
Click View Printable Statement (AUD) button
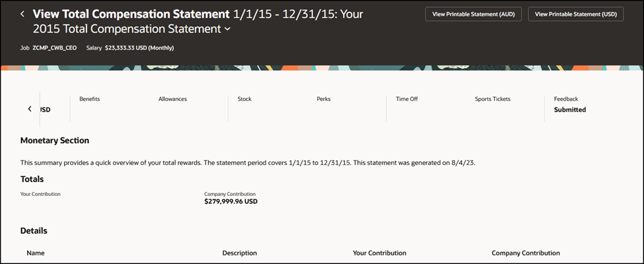click(474, 14)
